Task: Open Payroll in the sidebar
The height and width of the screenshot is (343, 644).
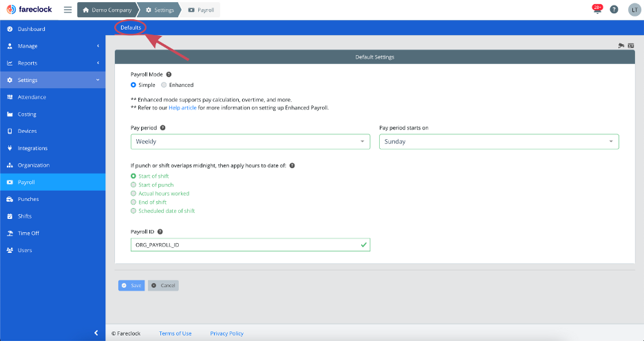Action: pos(52,183)
